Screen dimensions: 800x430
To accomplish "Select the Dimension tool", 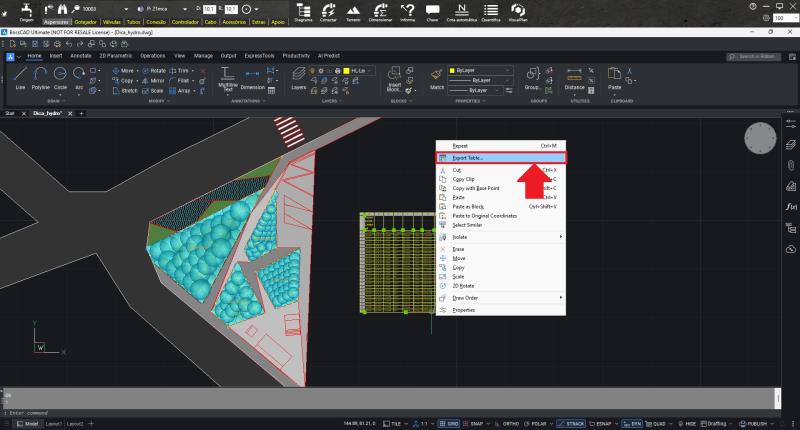I will 252,78.
